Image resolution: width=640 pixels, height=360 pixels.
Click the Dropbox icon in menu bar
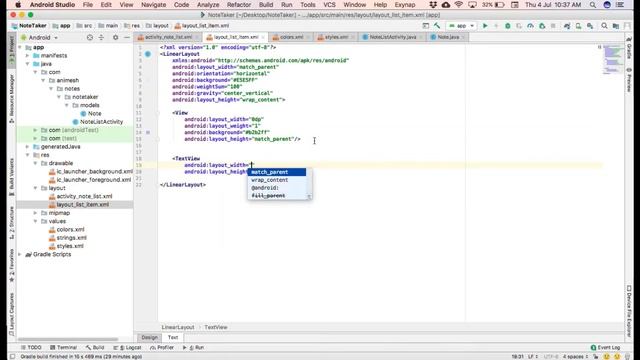pyautogui.click(x=433, y=5)
